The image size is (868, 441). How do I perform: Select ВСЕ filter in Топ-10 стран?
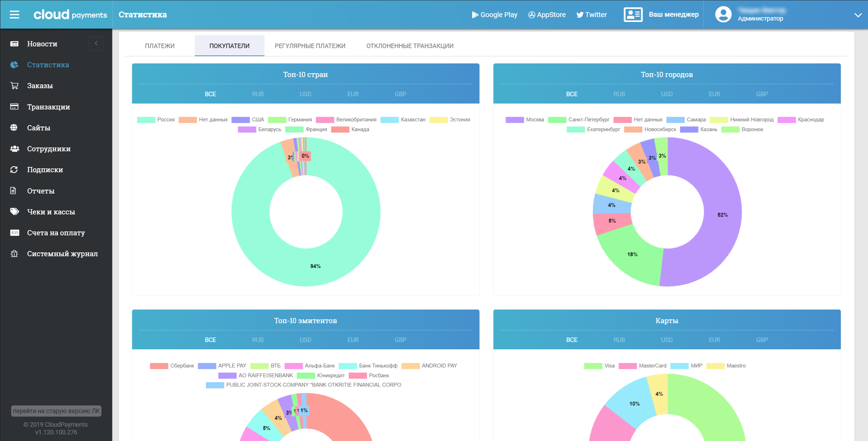tap(210, 94)
